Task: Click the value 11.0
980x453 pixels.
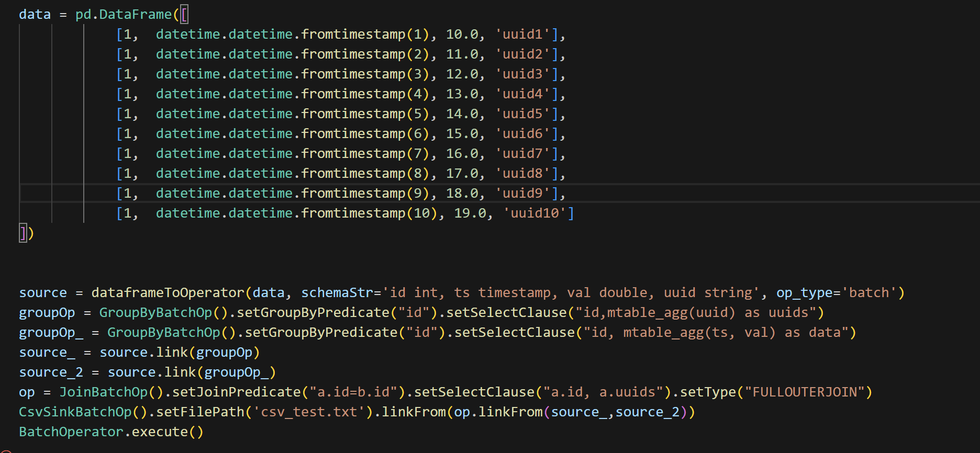Action: click(462, 54)
